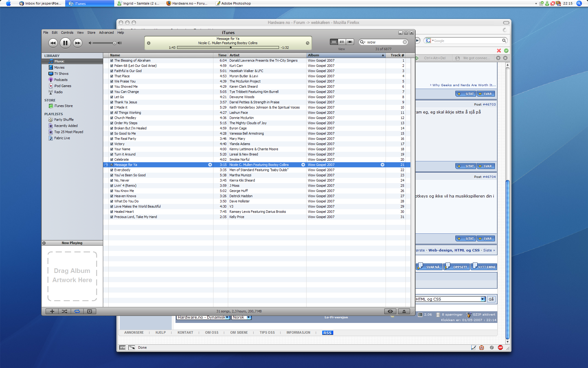
Task: Open iTunes Store menu
Action: pos(91,33)
